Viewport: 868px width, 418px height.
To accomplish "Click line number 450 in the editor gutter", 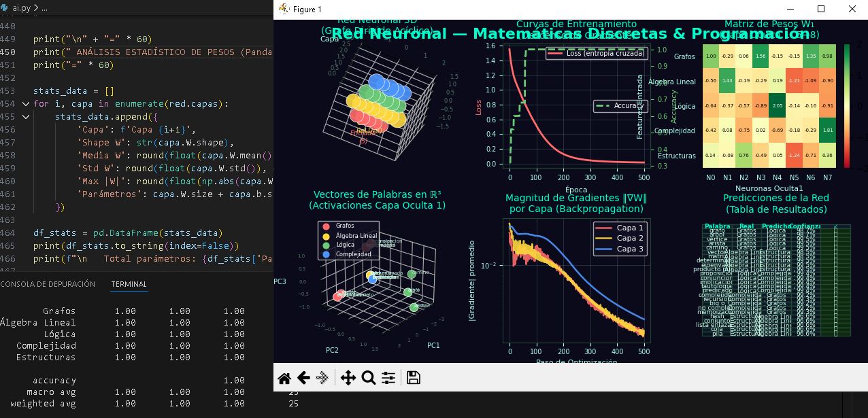I will point(8,52).
